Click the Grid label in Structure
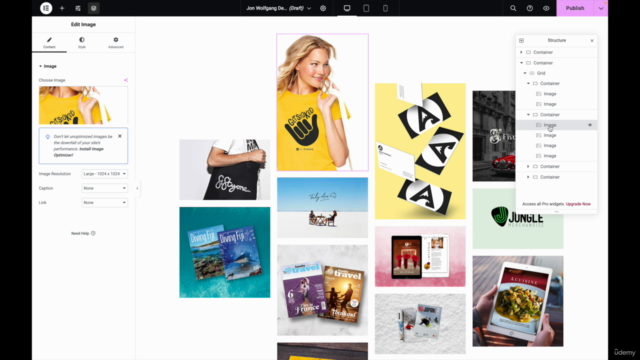The image size is (640, 360). tap(541, 73)
